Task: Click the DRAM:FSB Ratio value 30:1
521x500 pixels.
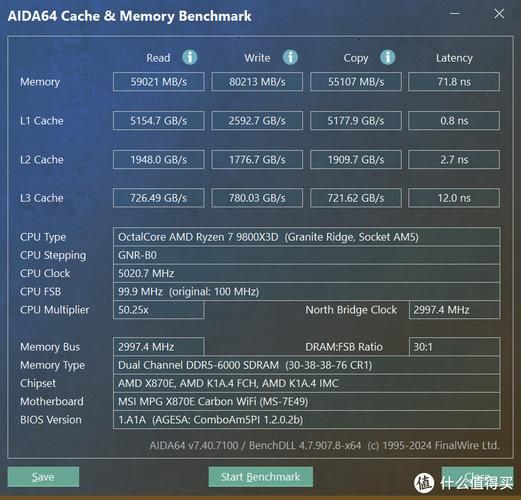Action: click(x=454, y=347)
